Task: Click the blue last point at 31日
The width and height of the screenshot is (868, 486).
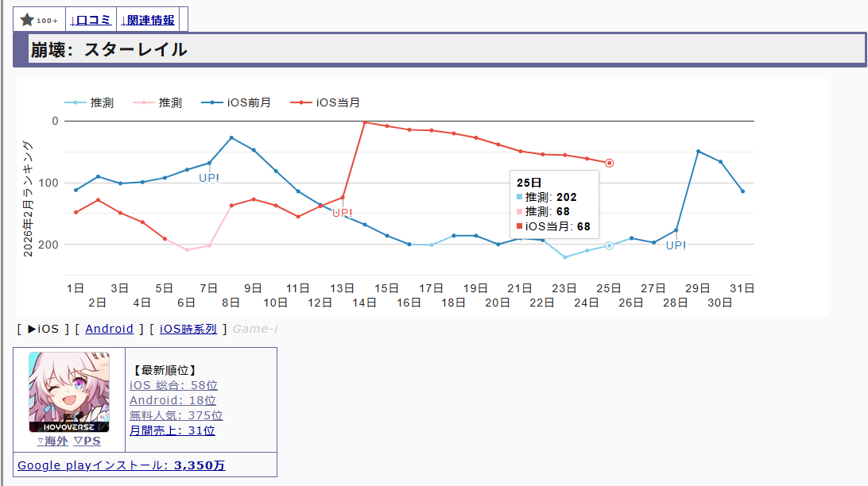Action: pos(742,191)
